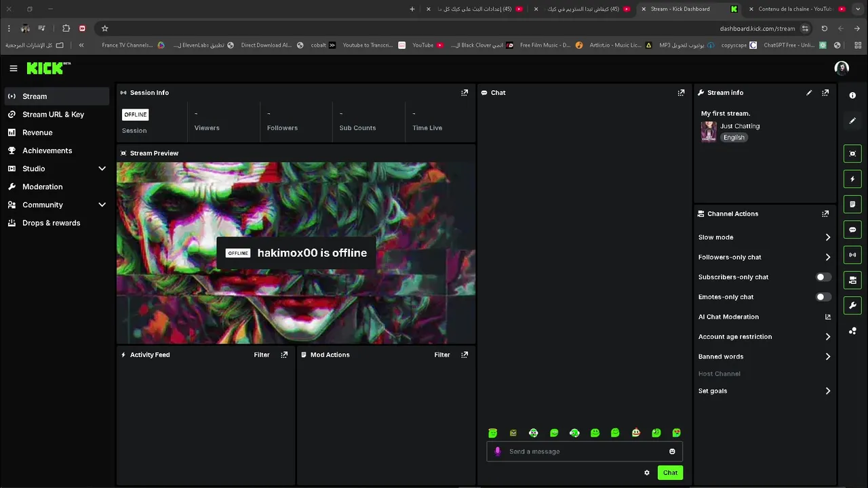Click the info icon in the right sidebar

pyautogui.click(x=852, y=96)
